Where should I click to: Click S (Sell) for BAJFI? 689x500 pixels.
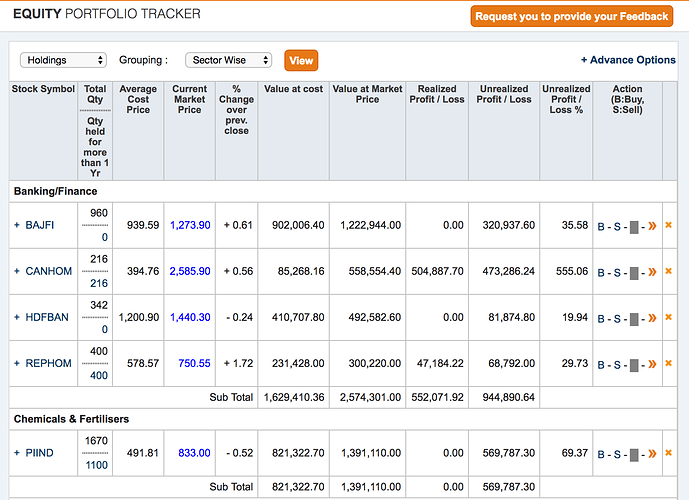click(x=617, y=227)
